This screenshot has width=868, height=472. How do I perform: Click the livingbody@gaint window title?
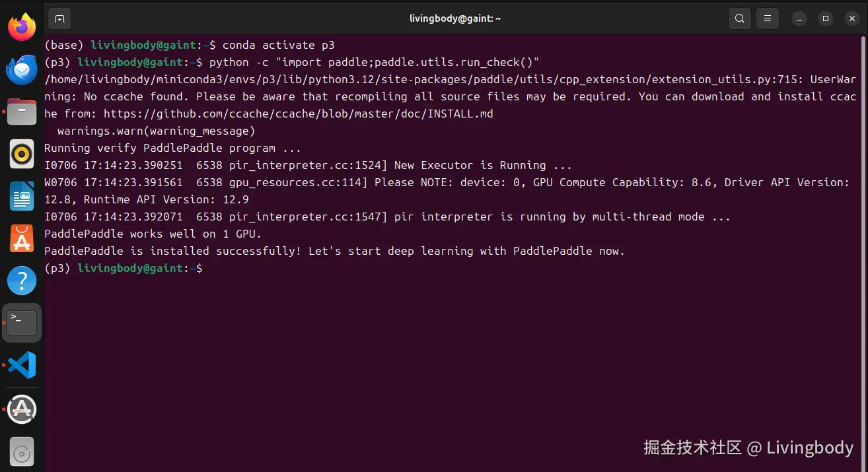pyautogui.click(x=455, y=18)
